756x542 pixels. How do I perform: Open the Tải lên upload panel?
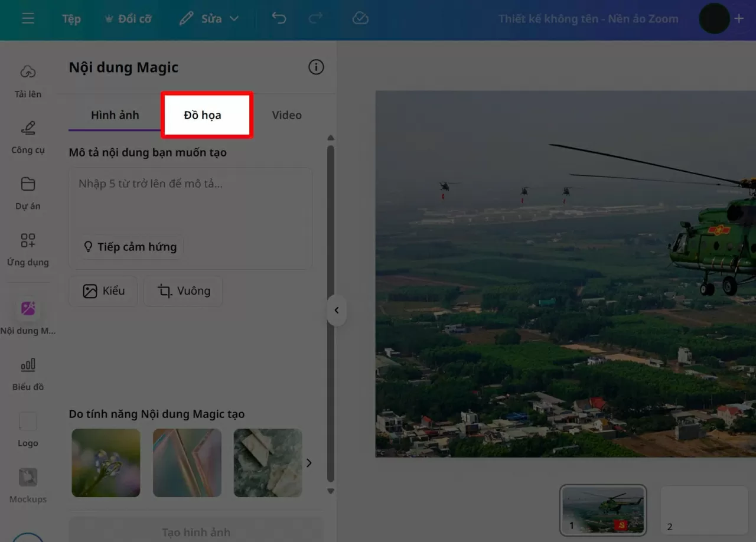click(27, 80)
